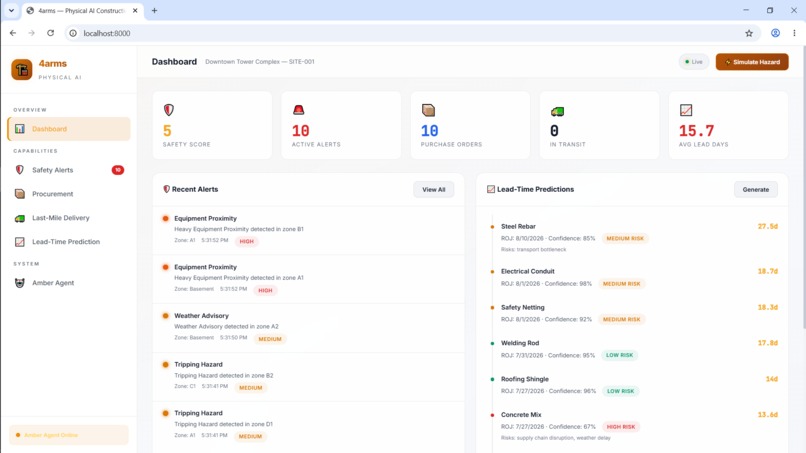Click the shield icon beside Recent Alerts heading
The image size is (806, 453).
point(167,189)
